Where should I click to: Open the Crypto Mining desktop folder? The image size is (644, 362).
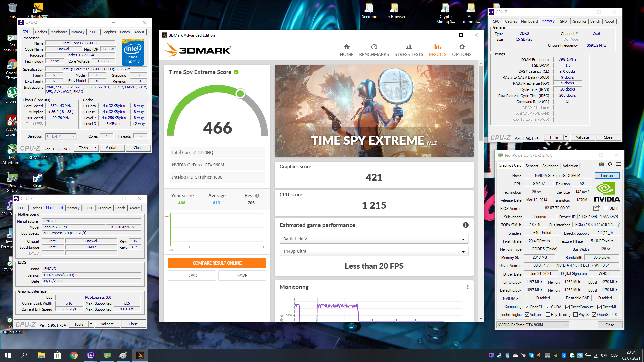[446, 13]
